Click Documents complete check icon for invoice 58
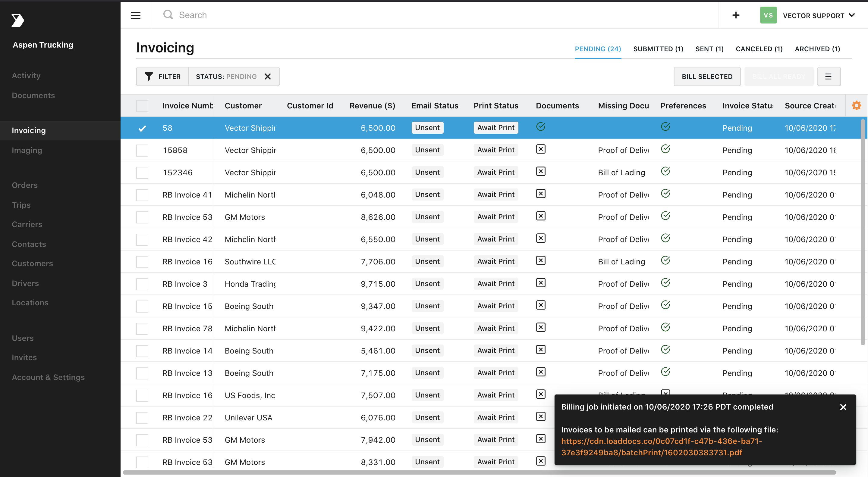Image resolution: width=868 pixels, height=477 pixels. click(x=540, y=126)
